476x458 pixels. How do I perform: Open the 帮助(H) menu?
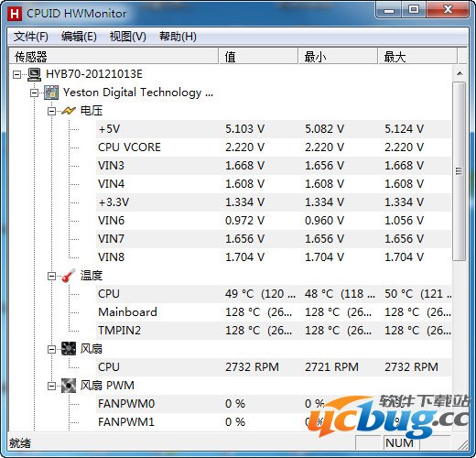tap(178, 37)
